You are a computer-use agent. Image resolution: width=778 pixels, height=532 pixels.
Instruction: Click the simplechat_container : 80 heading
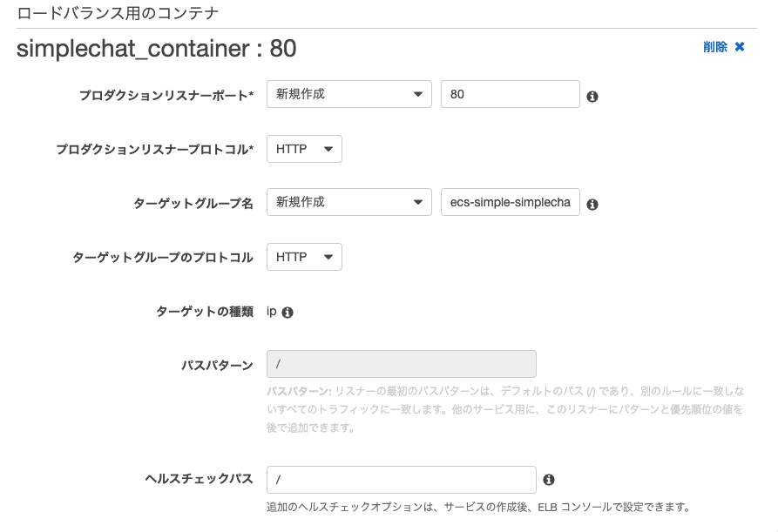pos(156,49)
